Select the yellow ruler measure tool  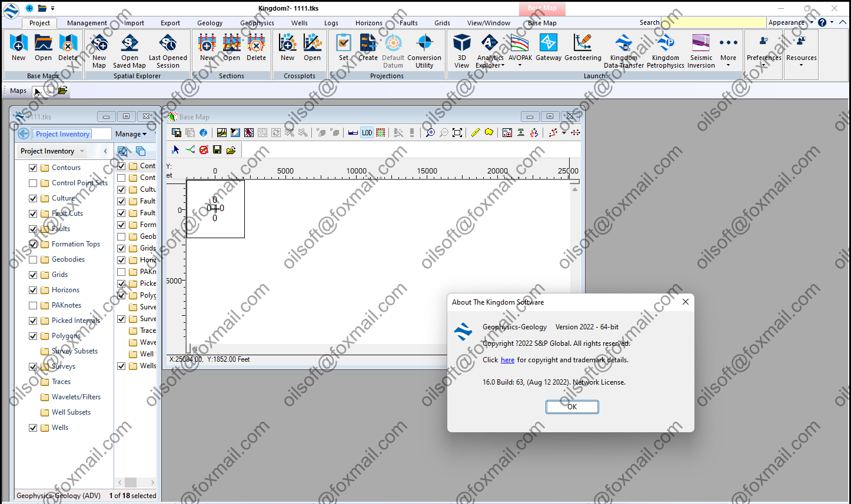click(476, 133)
